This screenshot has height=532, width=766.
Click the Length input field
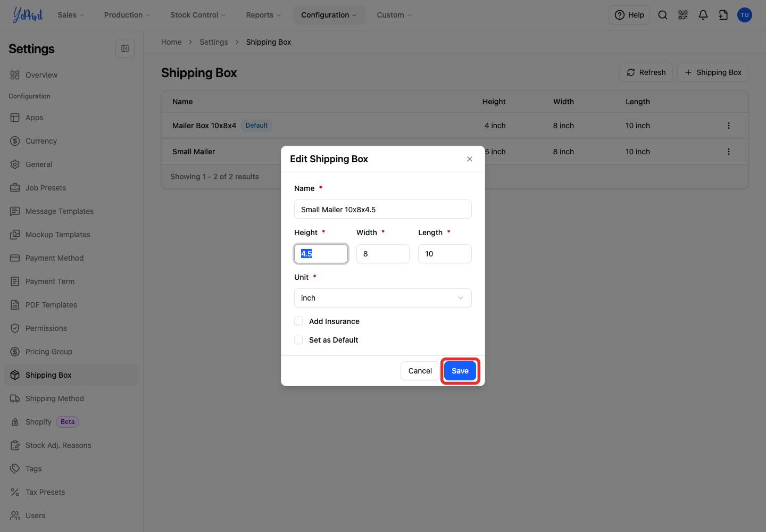(x=445, y=254)
